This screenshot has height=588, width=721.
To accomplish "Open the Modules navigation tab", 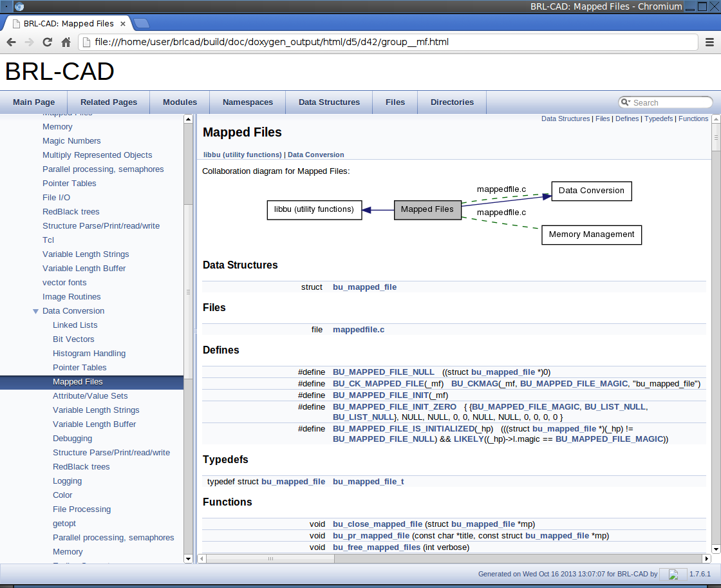I will coord(180,102).
